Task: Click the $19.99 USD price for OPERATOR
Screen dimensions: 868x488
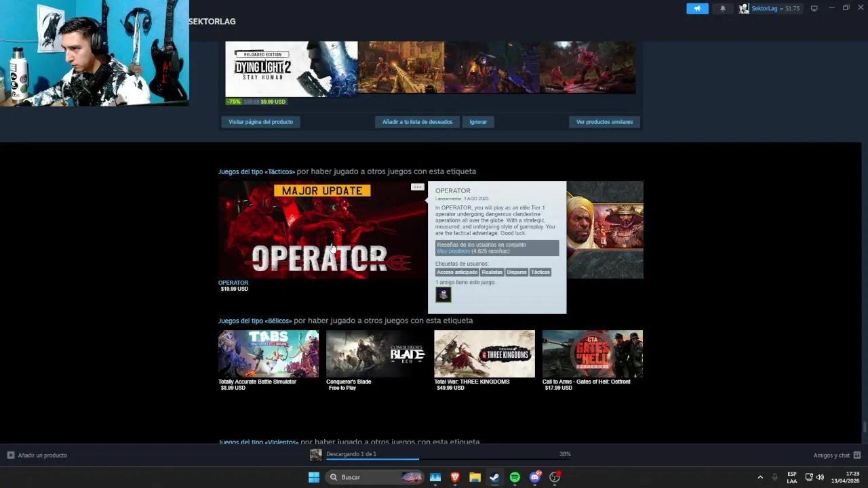Action: [x=235, y=289]
